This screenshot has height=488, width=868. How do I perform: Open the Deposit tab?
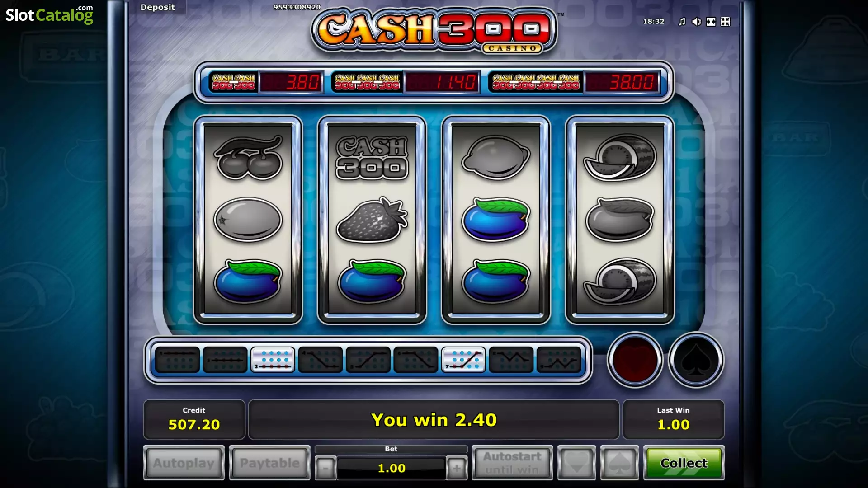click(157, 7)
